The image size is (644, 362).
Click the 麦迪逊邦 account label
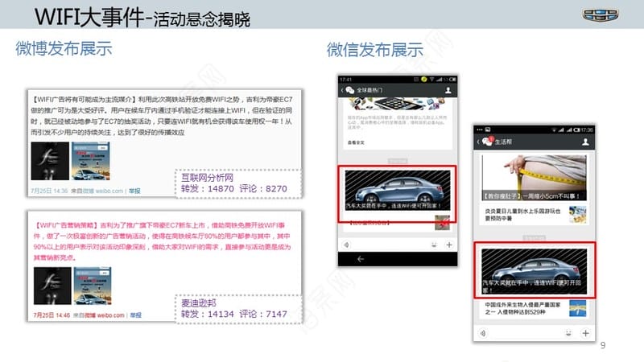[x=198, y=303]
